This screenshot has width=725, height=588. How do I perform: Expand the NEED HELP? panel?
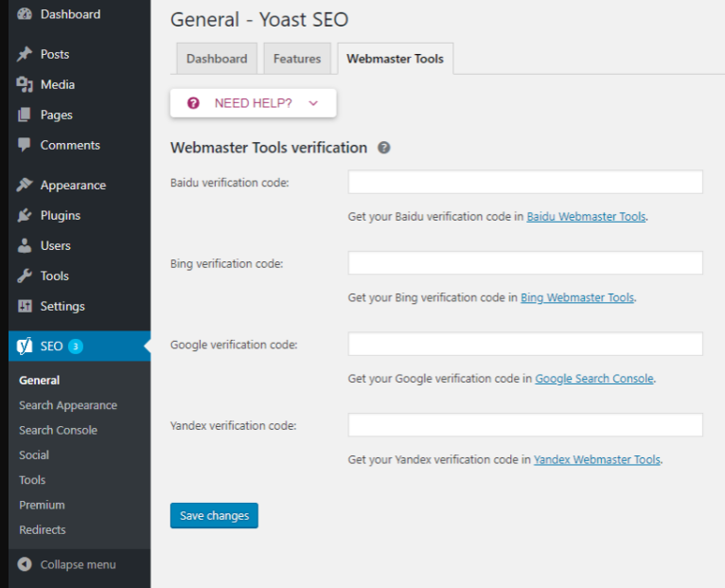(253, 102)
